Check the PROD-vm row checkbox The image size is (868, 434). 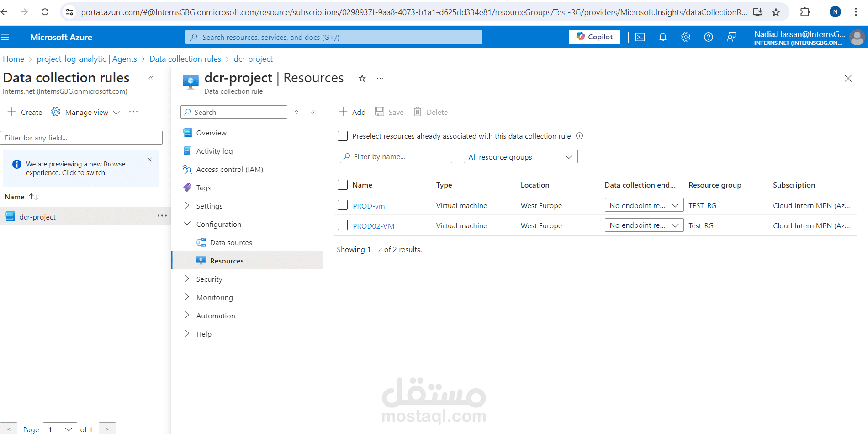click(343, 205)
